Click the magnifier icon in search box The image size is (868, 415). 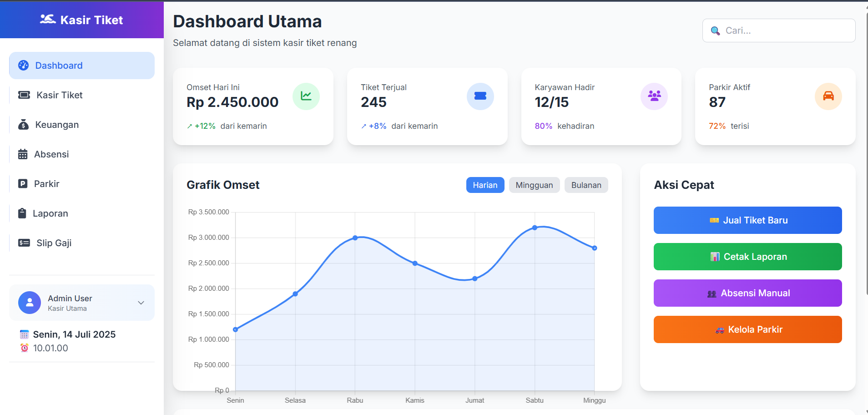click(715, 31)
